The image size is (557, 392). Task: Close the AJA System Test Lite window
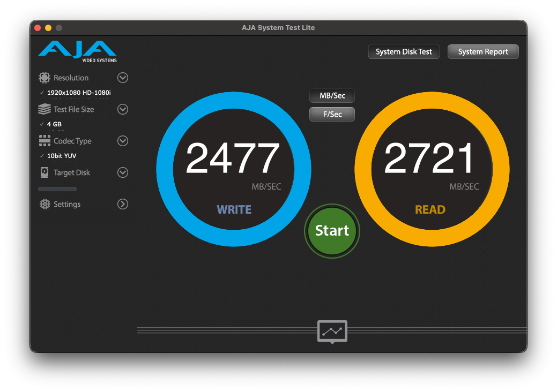(38, 28)
